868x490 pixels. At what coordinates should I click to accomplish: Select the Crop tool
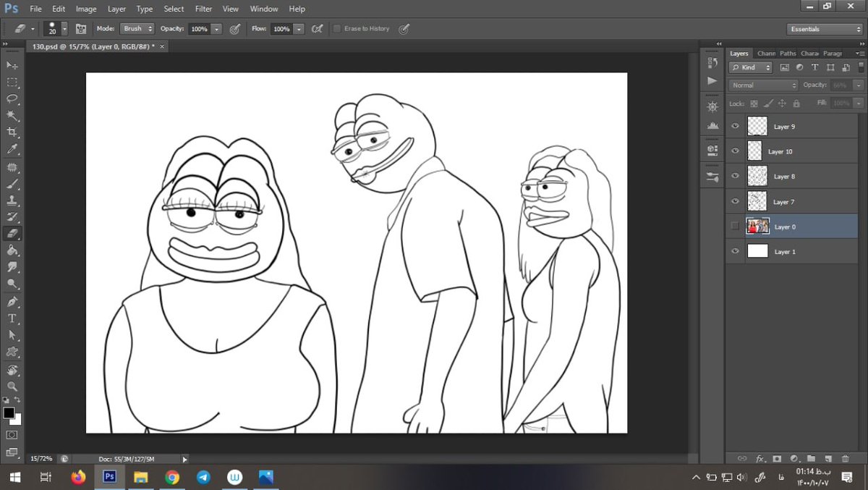12,132
